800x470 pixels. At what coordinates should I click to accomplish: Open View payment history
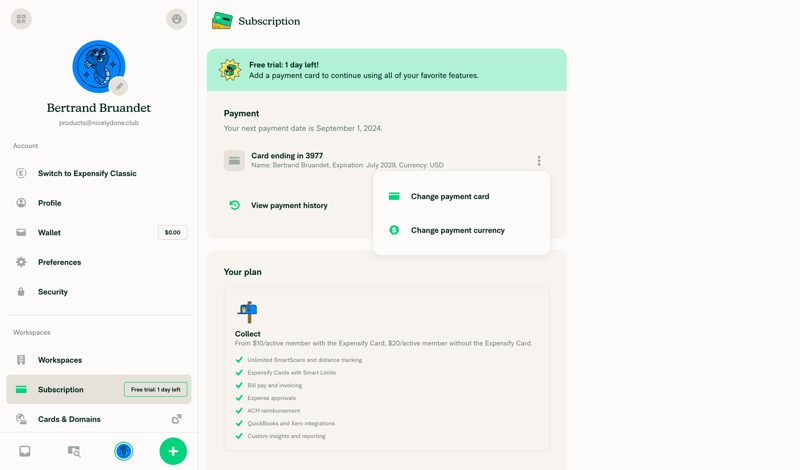click(x=289, y=206)
